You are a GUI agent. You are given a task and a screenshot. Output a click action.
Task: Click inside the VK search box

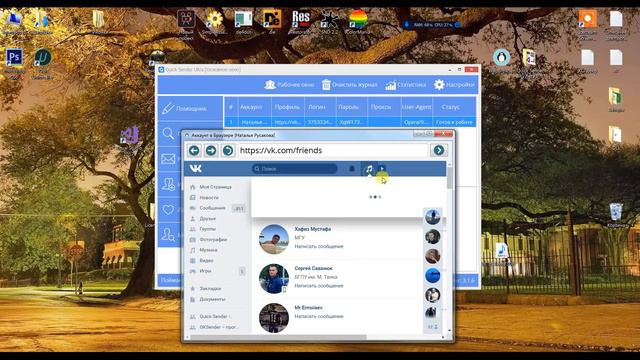coord(295,169)
